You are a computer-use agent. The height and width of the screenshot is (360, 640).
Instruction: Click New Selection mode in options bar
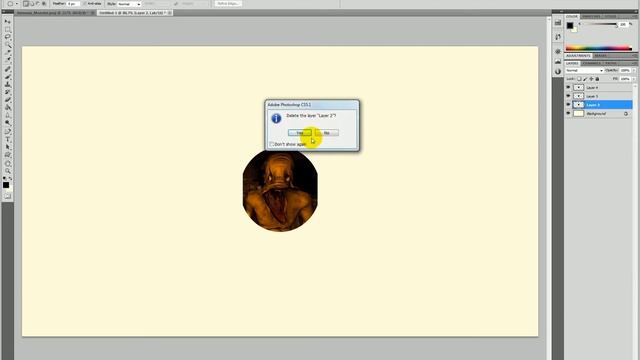[26, 4]
